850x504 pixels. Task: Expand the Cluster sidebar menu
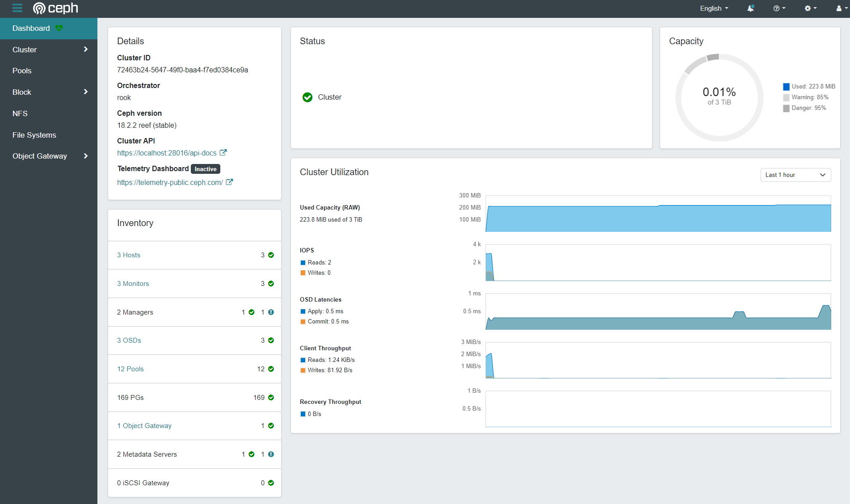tap(49, 50)
